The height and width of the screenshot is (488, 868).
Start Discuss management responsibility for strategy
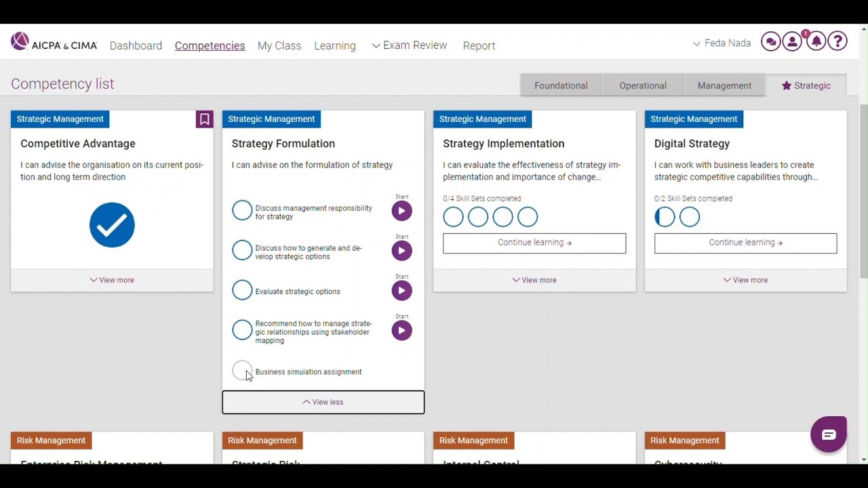pyautogui.click(x=401, y=211)
